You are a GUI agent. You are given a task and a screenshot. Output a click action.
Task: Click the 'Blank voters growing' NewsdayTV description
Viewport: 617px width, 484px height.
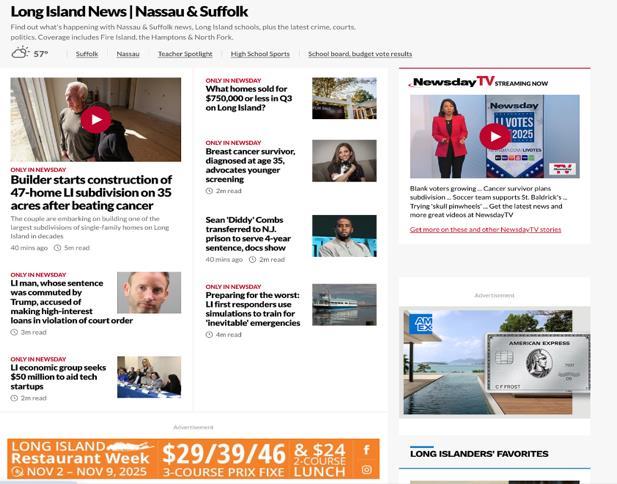(x=488, y=202)
